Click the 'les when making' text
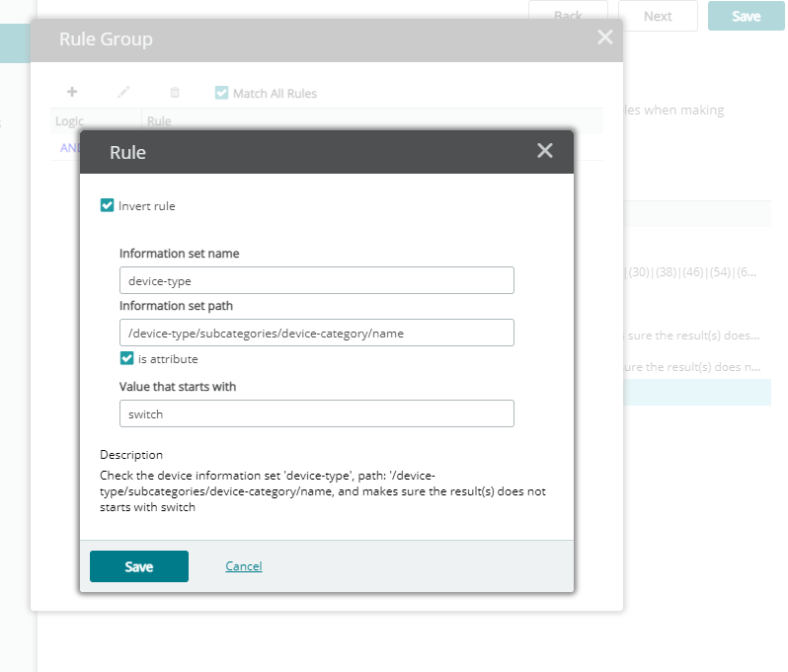 coord(673,110)
